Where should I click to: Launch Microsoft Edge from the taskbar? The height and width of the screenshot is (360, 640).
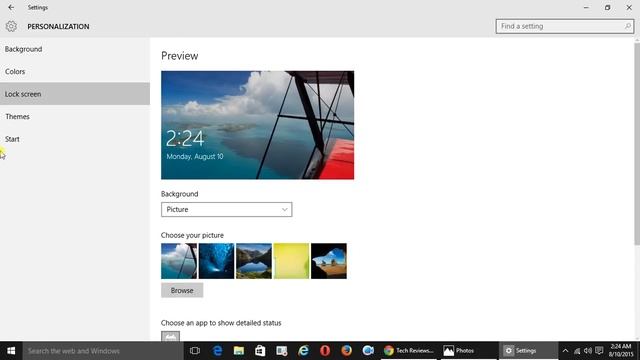pos(217,351)
